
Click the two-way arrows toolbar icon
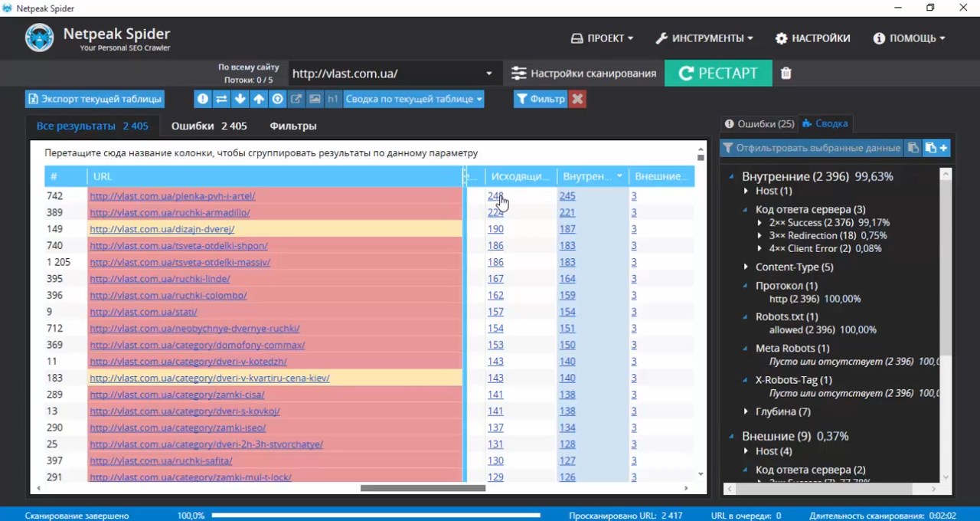pyautogui.click(x=221, y=99)
